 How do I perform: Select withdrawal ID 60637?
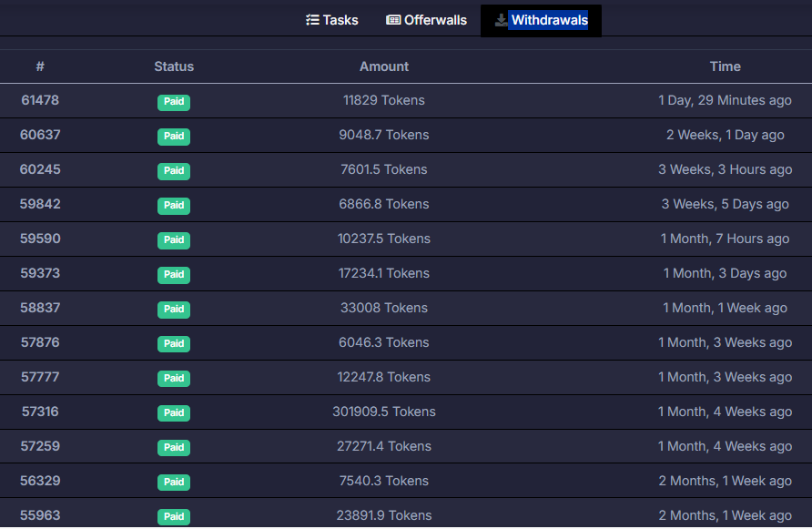pyautogui.click(x=40, y=135)
